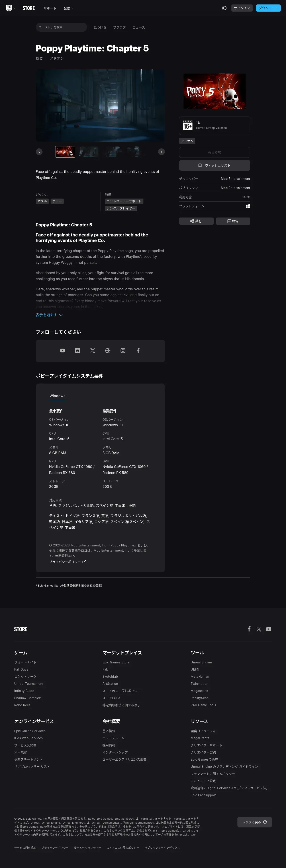286x868 pixels.
Task: Go to ブラウズ tab
Action: point(119,28)
